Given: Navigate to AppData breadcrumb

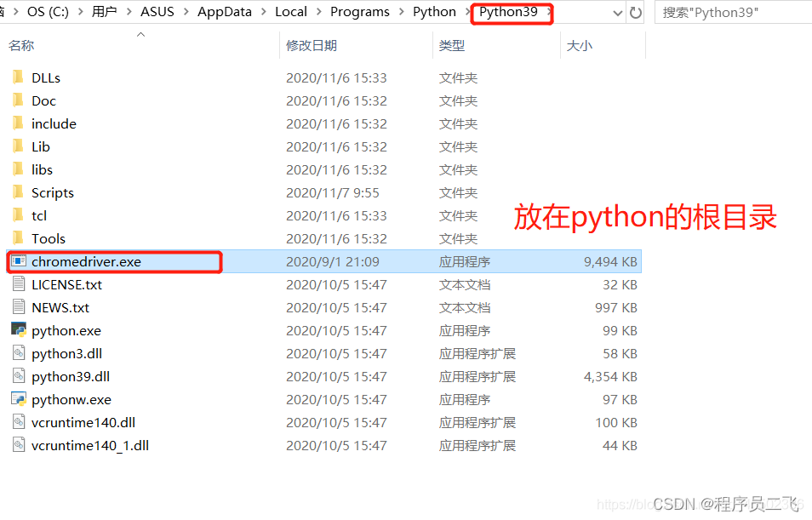Looking at the screenshot, I should coord(224,12).
